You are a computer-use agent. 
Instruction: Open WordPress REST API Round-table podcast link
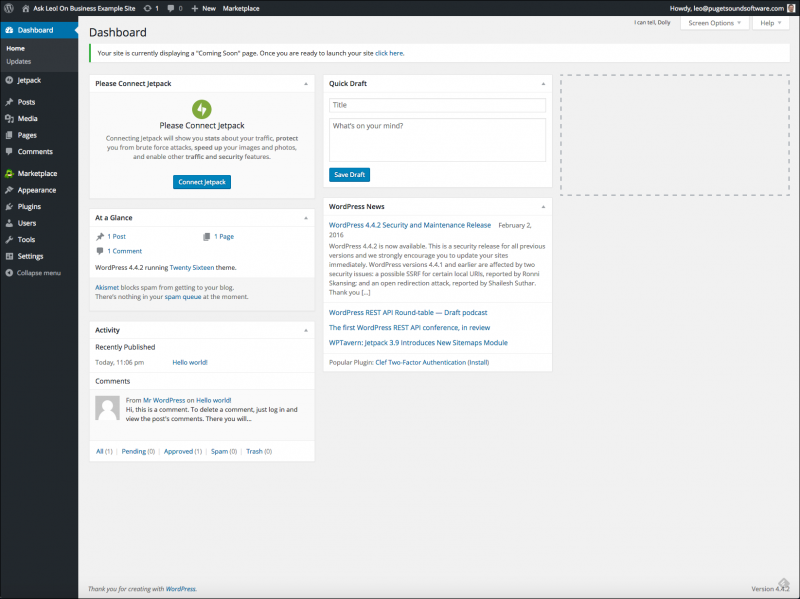coord(408,312)
